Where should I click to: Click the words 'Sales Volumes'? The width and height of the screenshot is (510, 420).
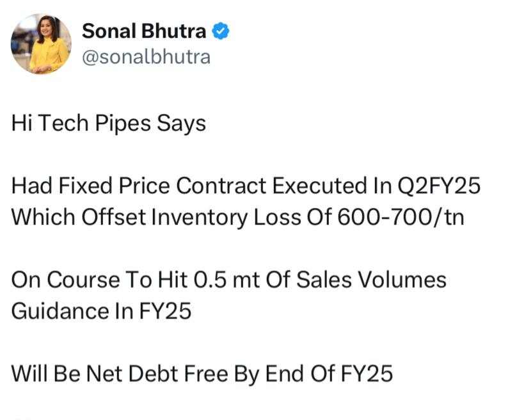click(371, 279)
